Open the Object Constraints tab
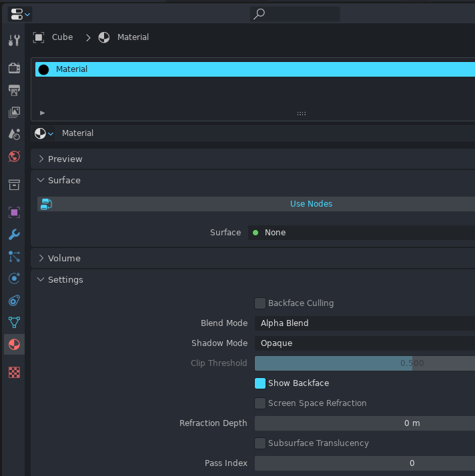Screen dimensions: 475x476 tap(14, 301)
